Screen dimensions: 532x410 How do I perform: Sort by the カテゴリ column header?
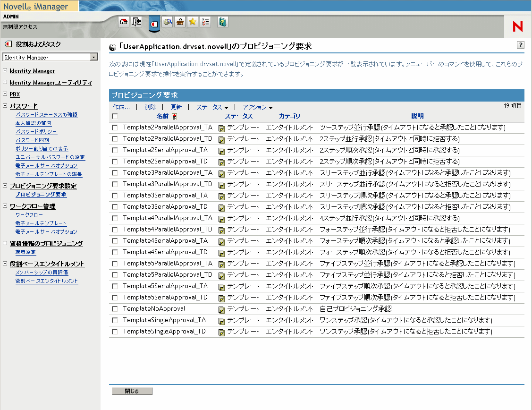click(289, 116)
